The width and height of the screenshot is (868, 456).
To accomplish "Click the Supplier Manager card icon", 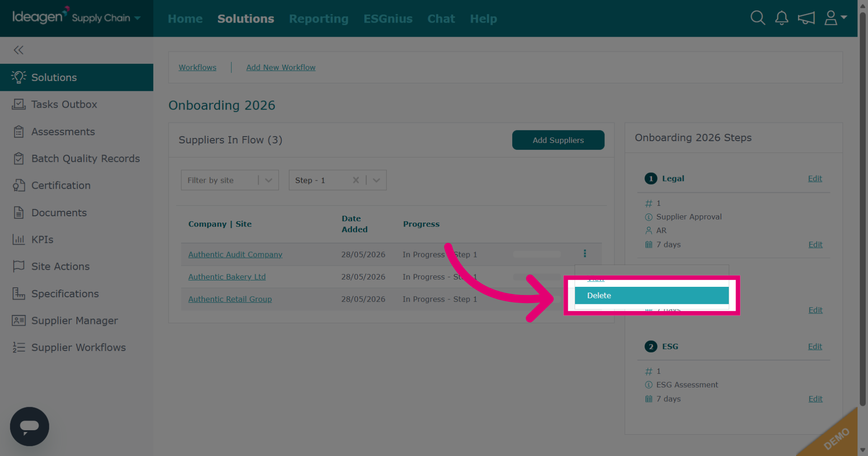I will [19, 321].
